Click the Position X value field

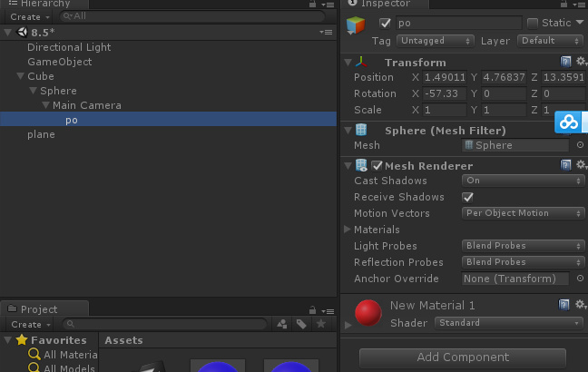(445, 77)
